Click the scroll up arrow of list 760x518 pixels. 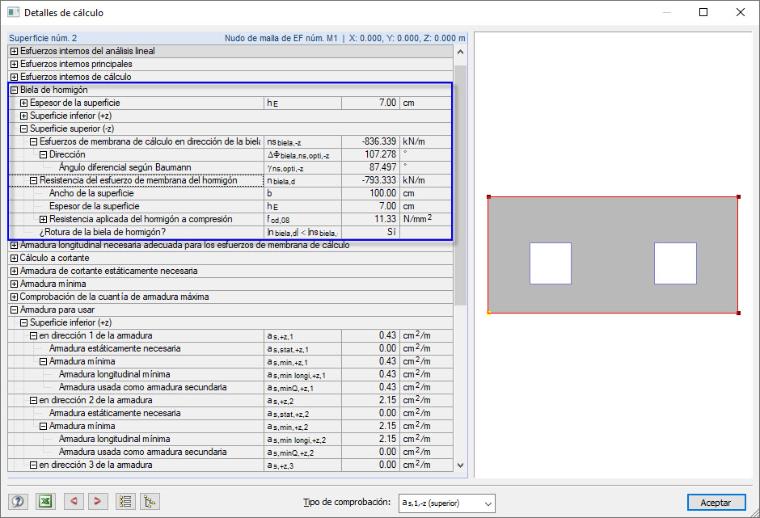click(x=460, y=51)
